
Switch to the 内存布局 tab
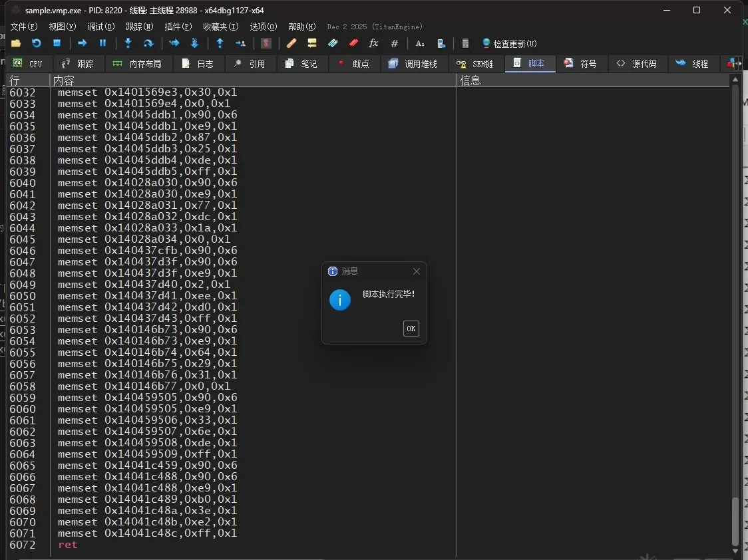pos(137,63)
